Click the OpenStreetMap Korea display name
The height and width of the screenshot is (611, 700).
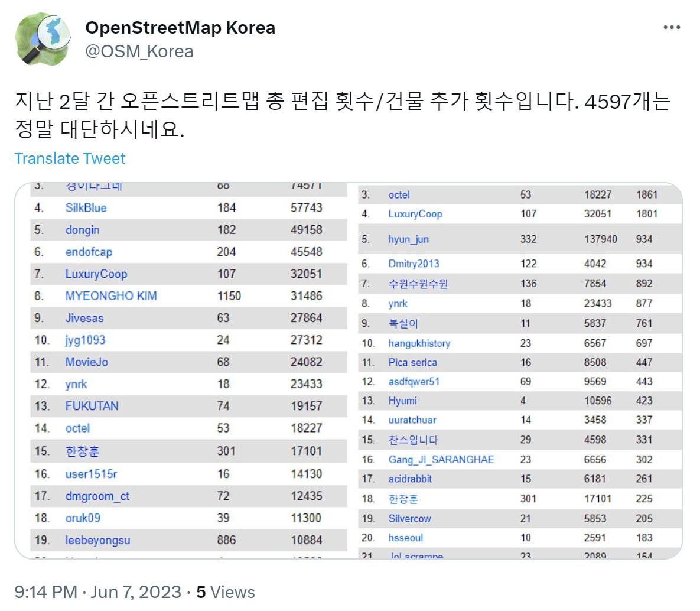pyautogui.click(x=180, y=28)
